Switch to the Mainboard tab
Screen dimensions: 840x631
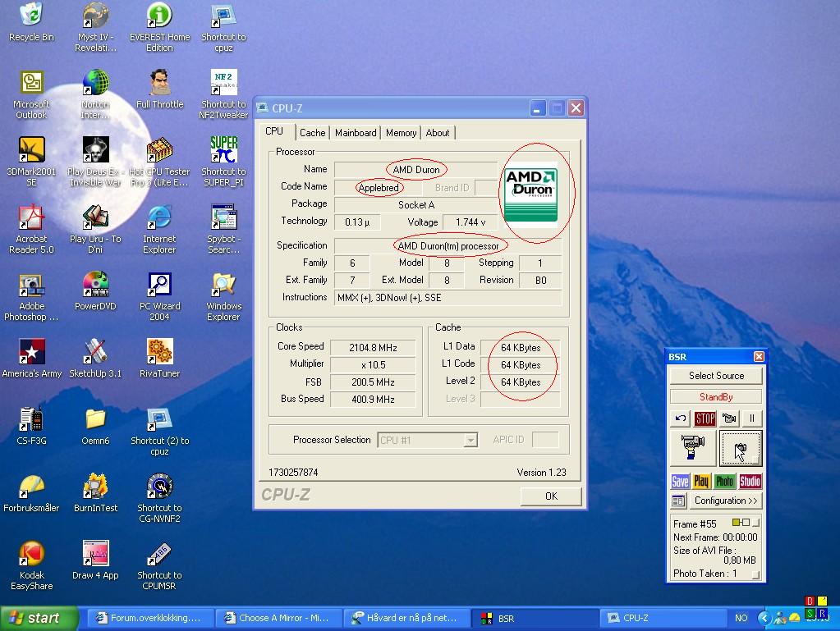point(356,133)
